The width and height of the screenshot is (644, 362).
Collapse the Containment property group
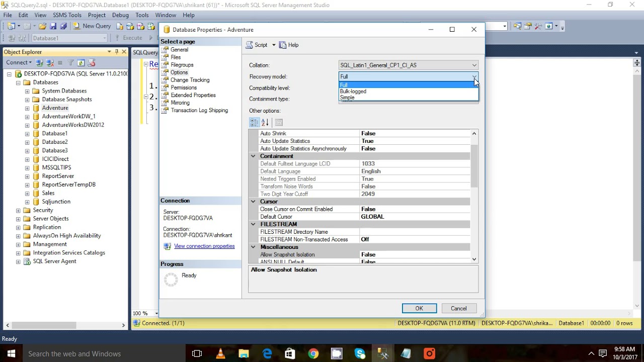click(253, 156)
